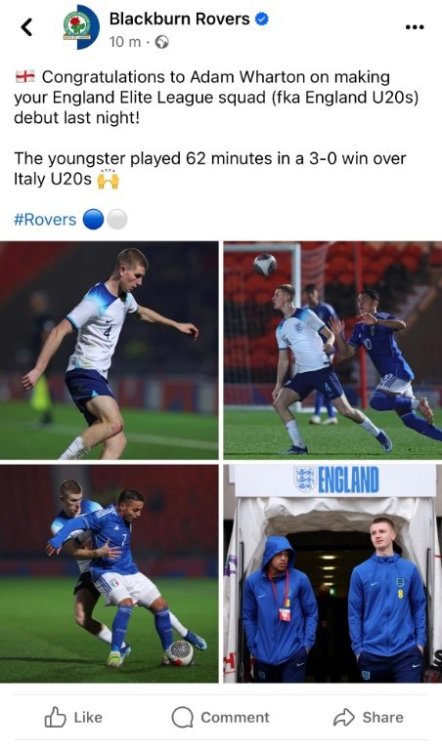Open the #Rovers hashtag link
The width and height of the screenshot is (442, 750).
tap(45, 220)
